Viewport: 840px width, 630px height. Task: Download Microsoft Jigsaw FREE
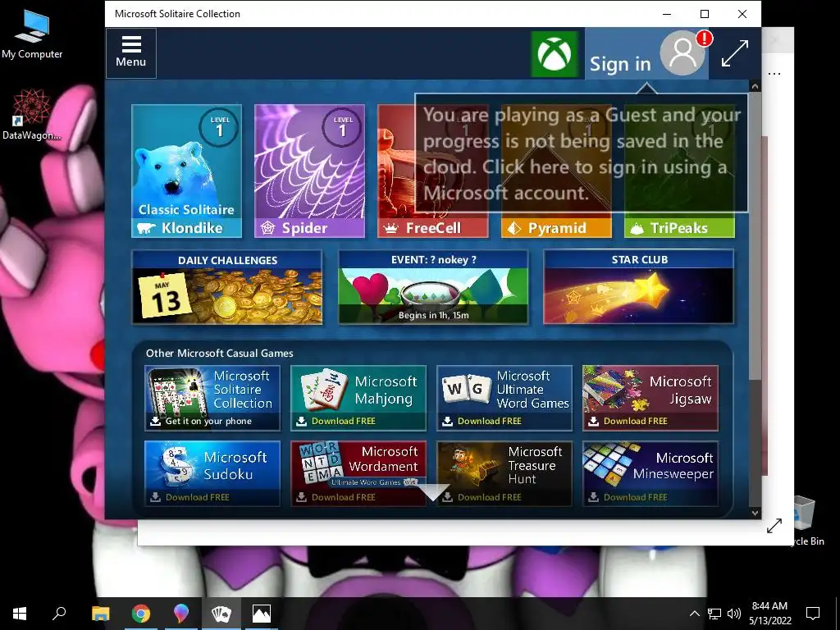click(651, 398)
